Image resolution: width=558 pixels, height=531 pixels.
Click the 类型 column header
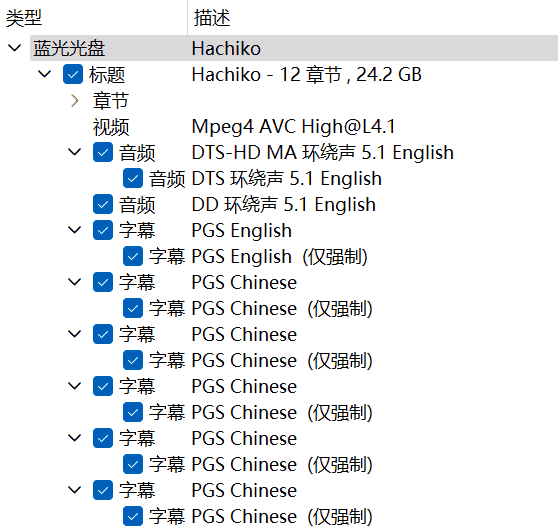point(24,18)
